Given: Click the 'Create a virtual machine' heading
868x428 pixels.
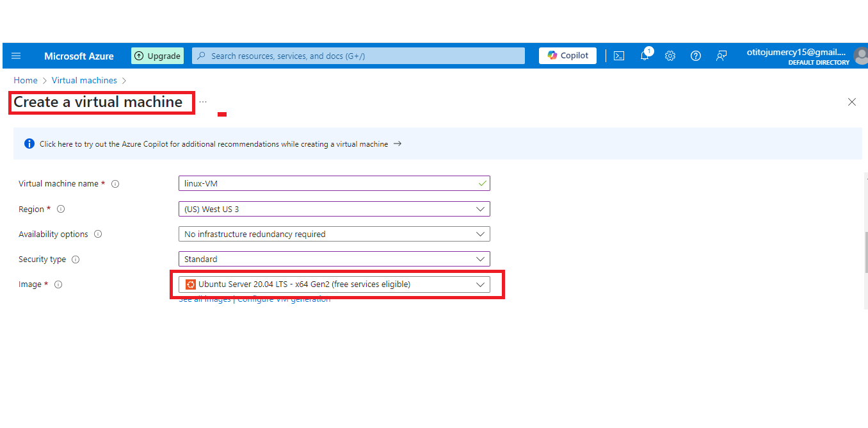Looking at the screenshot, I should pyautogui.click(x=98, y=102).
